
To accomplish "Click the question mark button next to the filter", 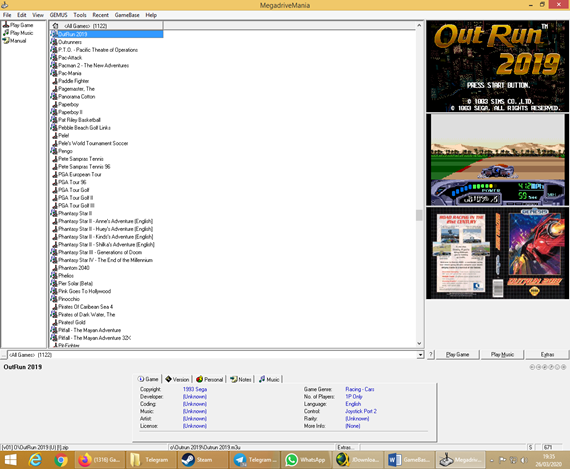I will tap(430, 354).
